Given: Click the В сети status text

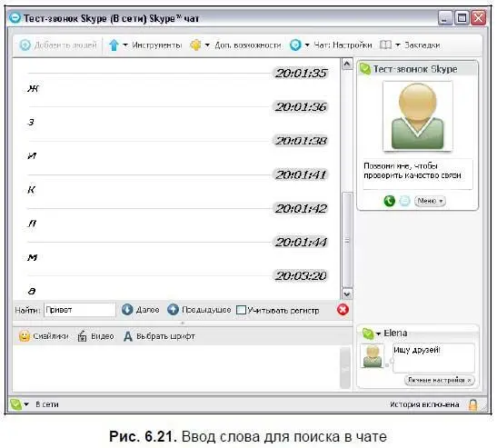Looking at the screenshot, I should [x=47, y=404].
